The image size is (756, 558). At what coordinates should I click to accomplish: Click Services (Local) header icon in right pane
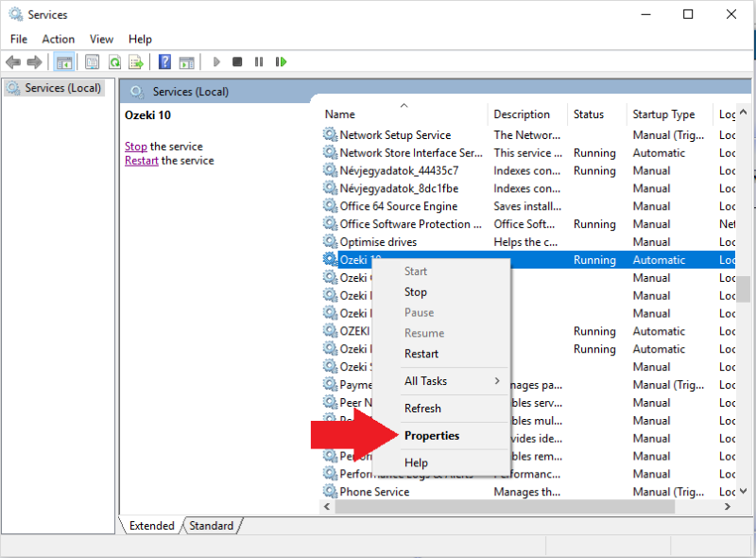137,92
